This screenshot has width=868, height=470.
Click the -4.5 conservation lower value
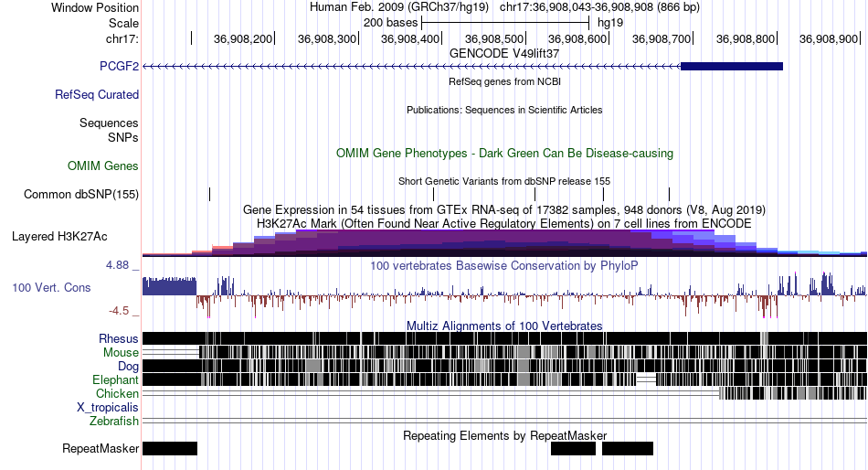tap(119, 310)
